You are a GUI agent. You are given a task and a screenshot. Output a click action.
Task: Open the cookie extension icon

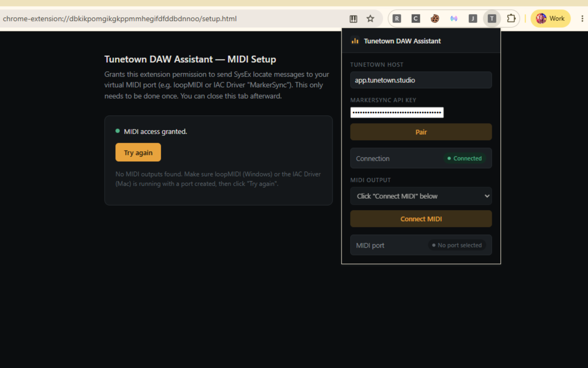point(435,19)
